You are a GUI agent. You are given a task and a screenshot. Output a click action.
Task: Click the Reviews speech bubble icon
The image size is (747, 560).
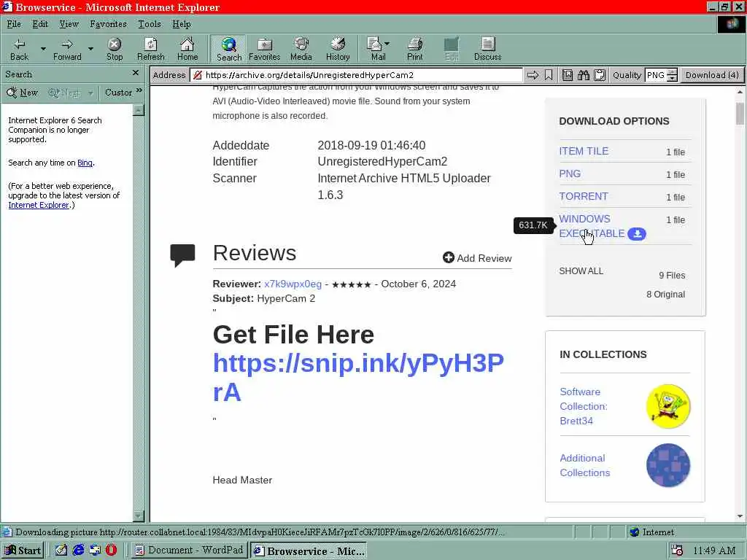tap(182, 254)
